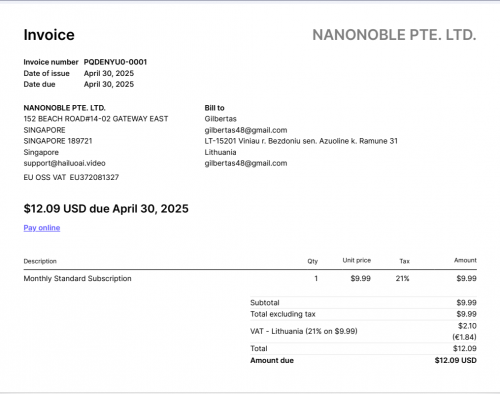Click the Description column header
Screen dimensions: 500x394
[40, 261]
